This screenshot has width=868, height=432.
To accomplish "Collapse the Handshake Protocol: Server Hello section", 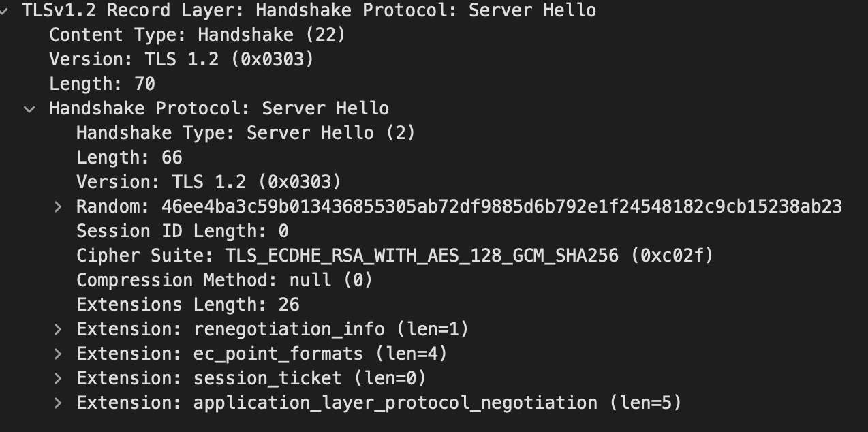I will click(x=29, y=109).
